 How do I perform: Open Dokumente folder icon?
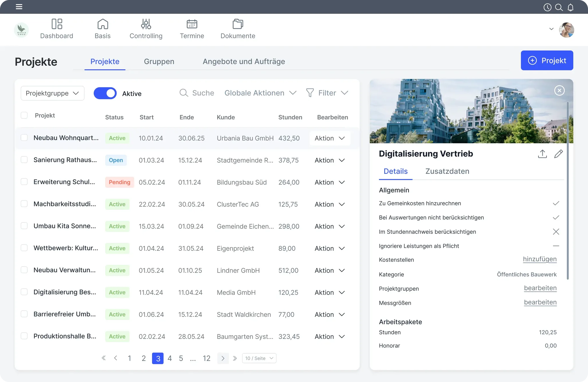click(238, 24)
